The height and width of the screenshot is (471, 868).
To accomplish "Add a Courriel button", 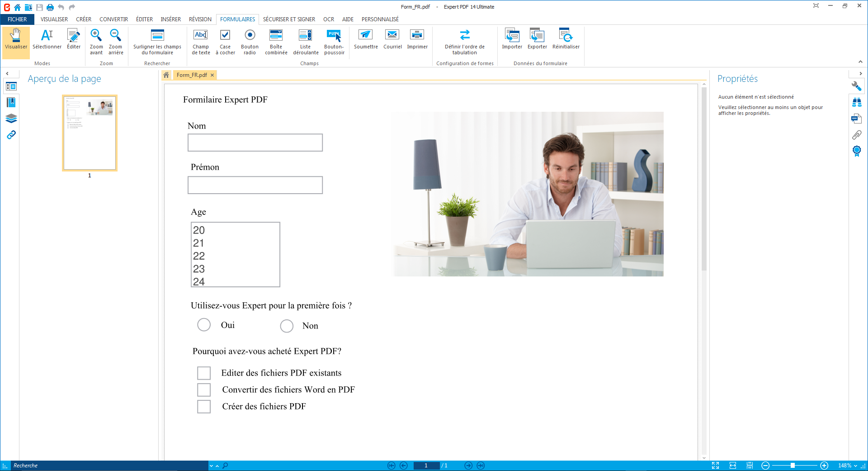I will (392, 39).
